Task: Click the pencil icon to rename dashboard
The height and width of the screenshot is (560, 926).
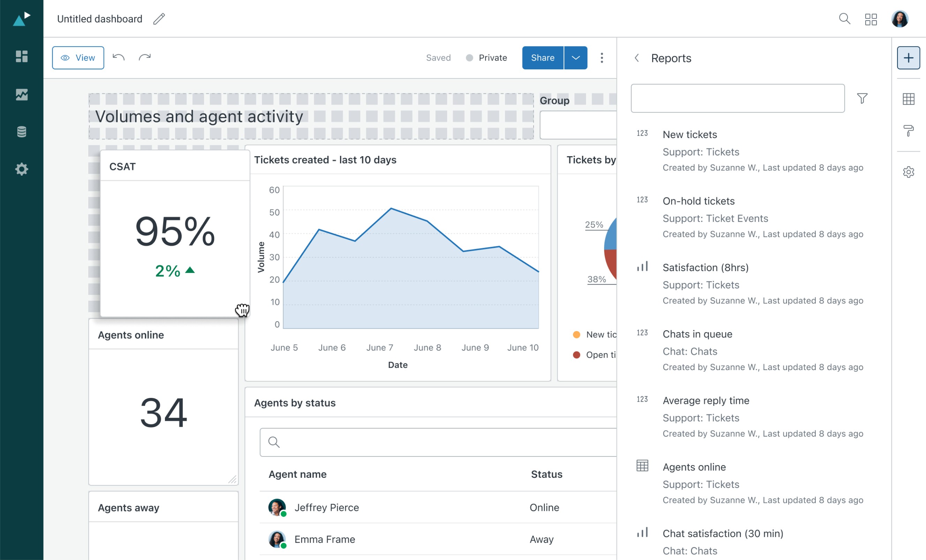Action: (x=159, y=19)
